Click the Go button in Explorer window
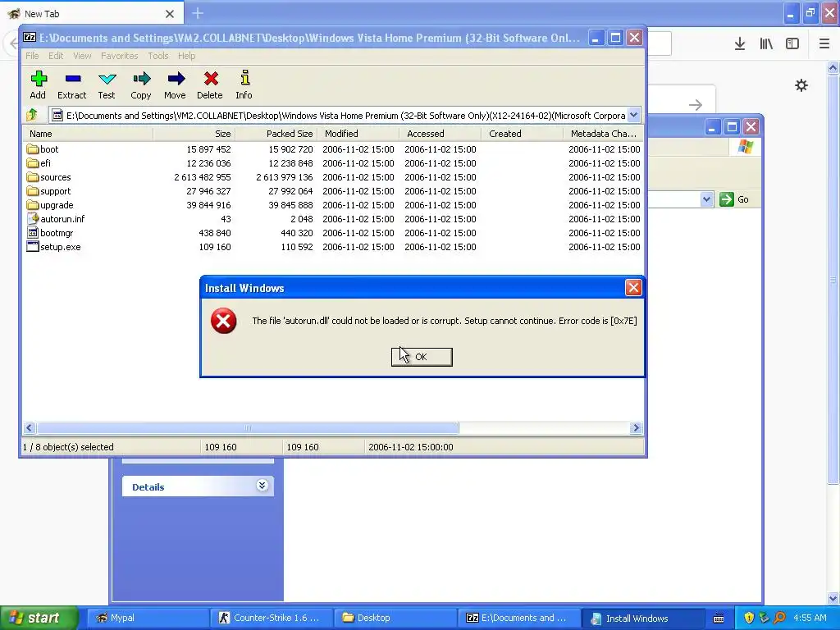 [734, 199]
